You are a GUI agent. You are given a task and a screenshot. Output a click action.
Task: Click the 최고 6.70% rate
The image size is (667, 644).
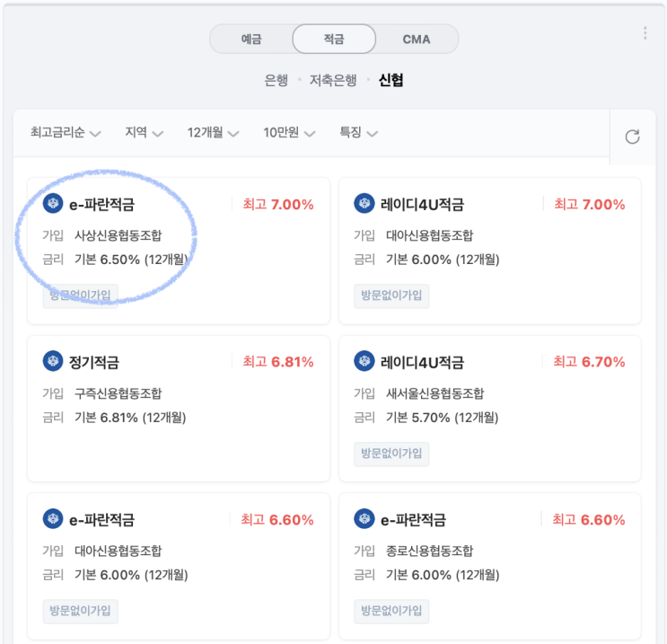[x=589, y=362]
